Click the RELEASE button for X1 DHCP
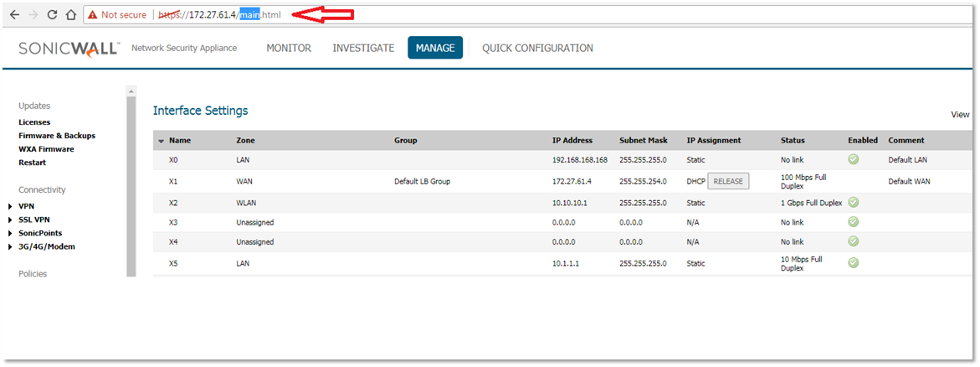The width and height of the screenshot is (980, 367). pyautogui.click(x=728, y=182)
